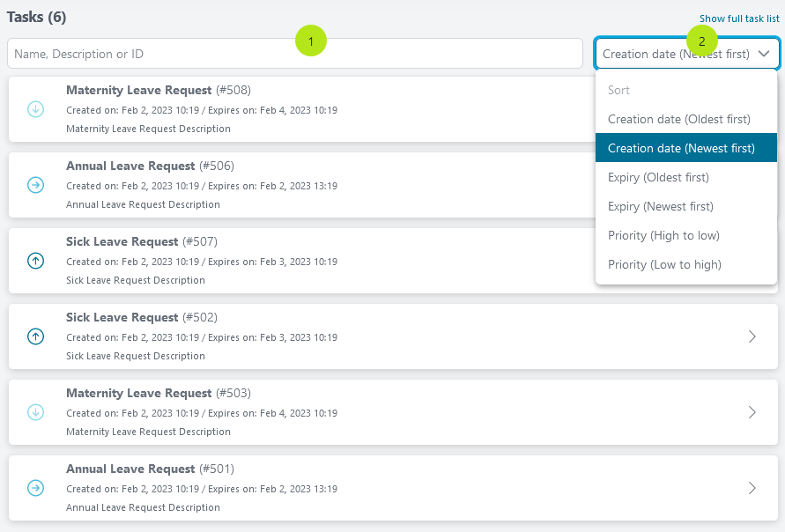Viewport: 785px width, 532px height.
Task: Choose Creation date (Newest first) option
Action: point(685,148)
